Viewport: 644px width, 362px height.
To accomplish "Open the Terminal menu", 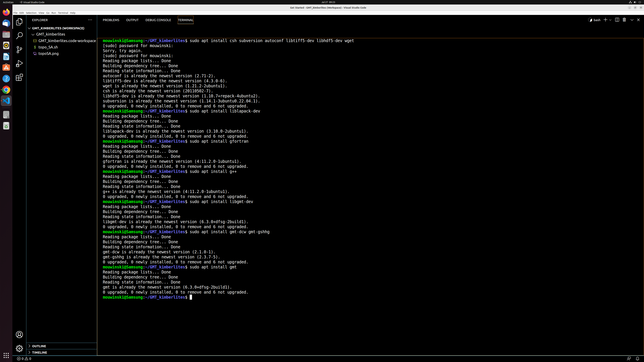I will 63,13.
